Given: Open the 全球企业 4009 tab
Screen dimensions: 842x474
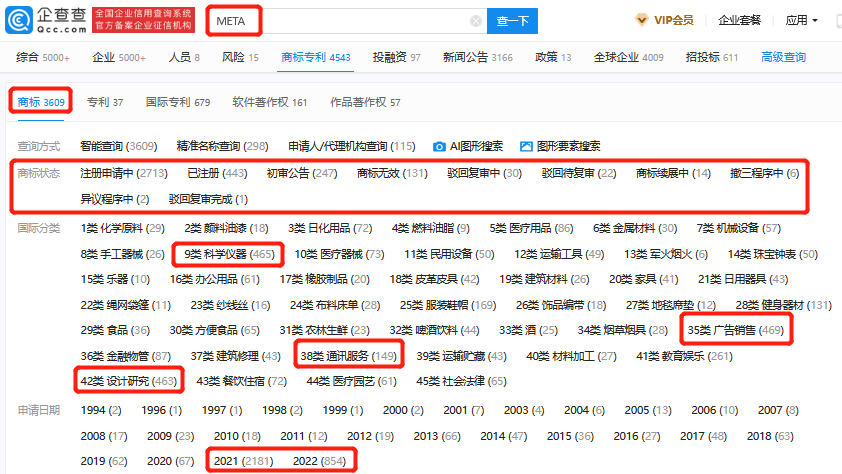Looking at the screenshot, I should point(628,57).
